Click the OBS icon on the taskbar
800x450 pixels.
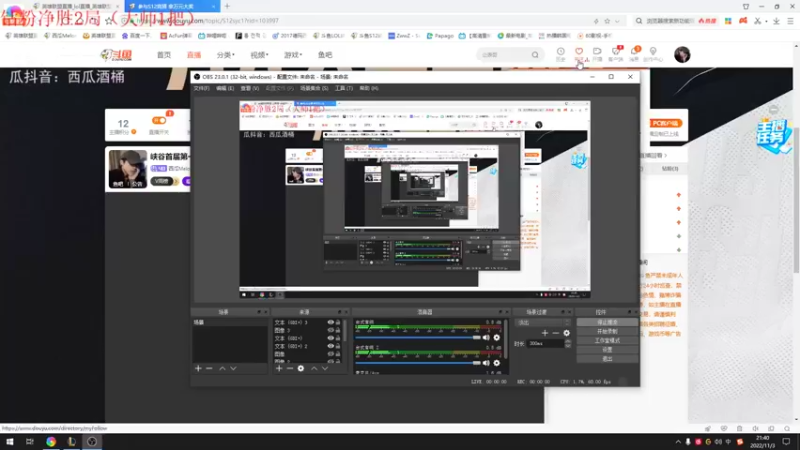click(x=92, y=442)
